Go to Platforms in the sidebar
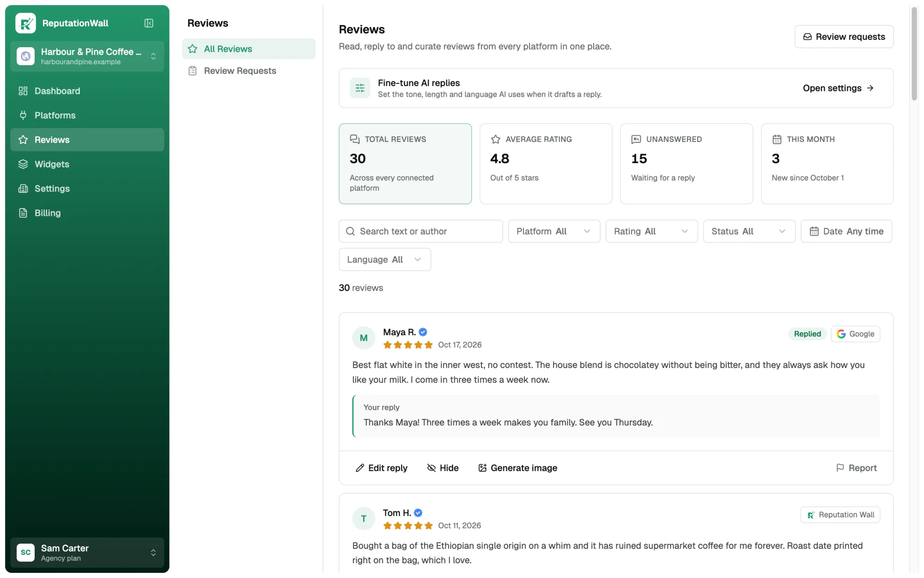Image resolution: width=924 pixels, height=578 pixels. [x=87, y=116]
